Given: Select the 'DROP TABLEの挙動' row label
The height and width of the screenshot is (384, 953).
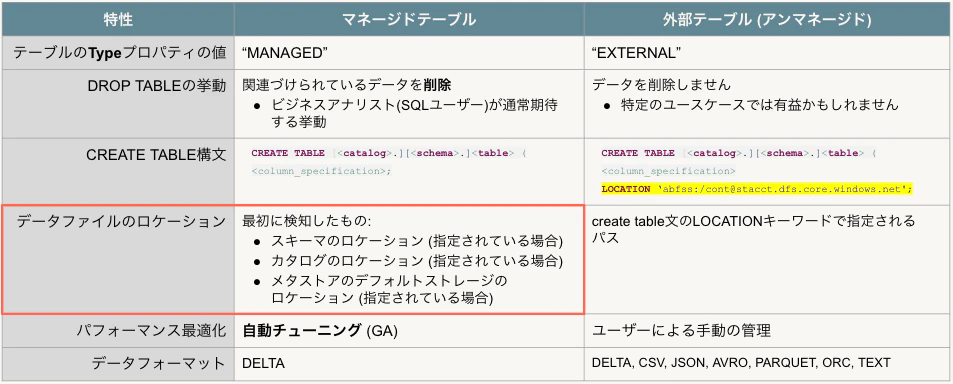Looking at the screenshot, I should coord(157,86).
